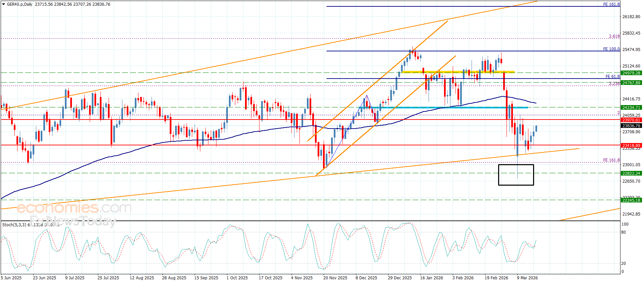Select the purple 2.236 Fibonacci label
This screenshot has height=282, width=644.
[x=614, y=84]
